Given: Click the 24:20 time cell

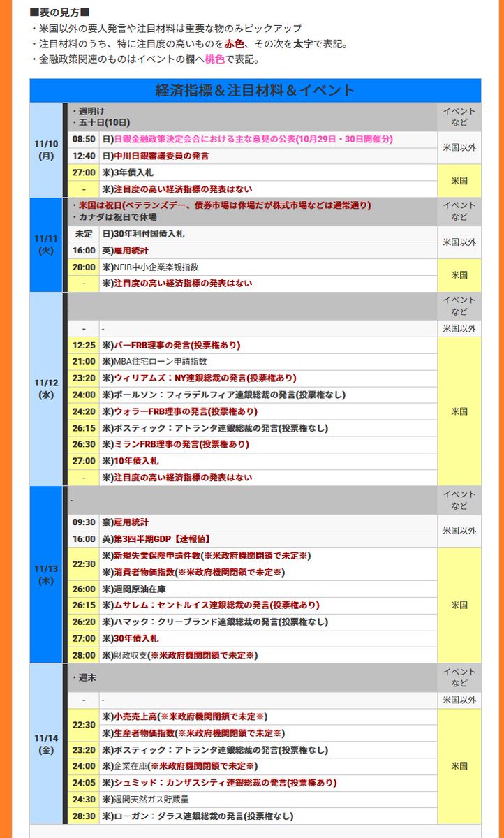Looking at the screenshot, I should pyautogui.click(x=84, y=411).
